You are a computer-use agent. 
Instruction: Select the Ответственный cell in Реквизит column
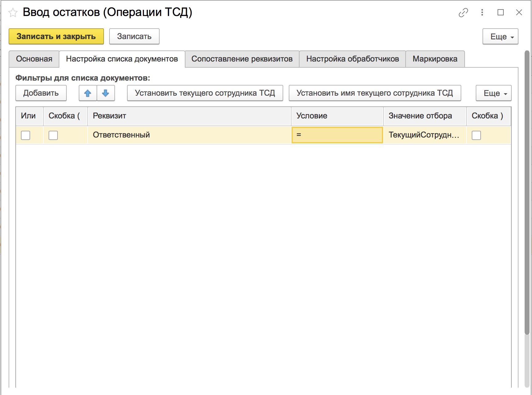coord(189,135)
